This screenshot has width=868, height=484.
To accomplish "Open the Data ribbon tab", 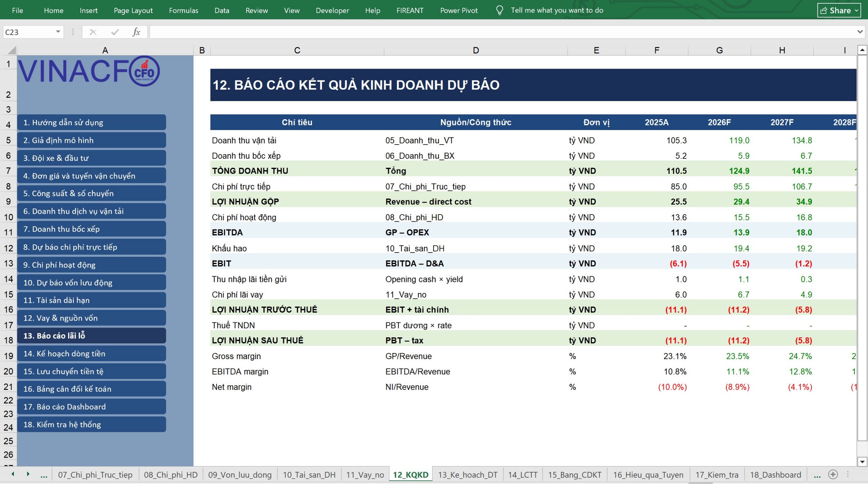I will click(222, 10).
